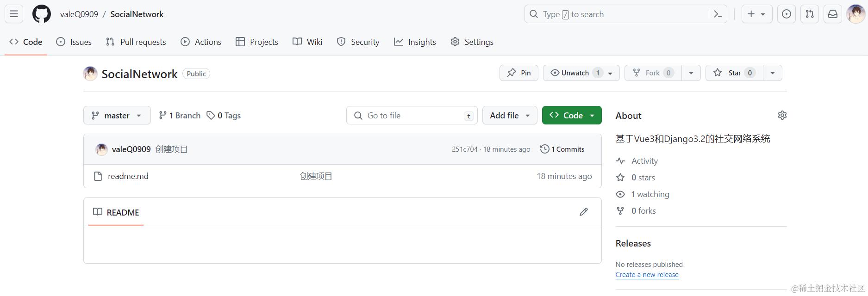Expand the Unwatch options dropdown arrow
868x296 pixels.
tap(611, 73)
